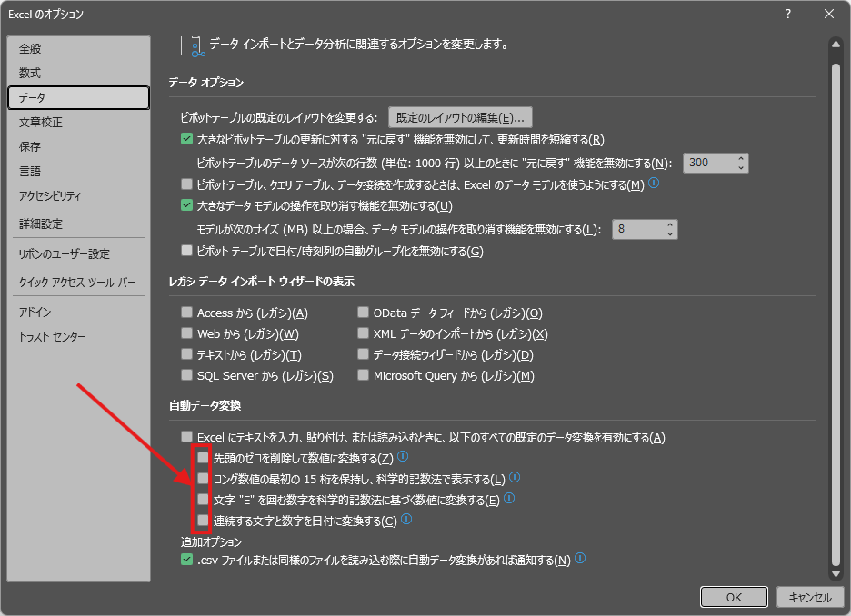Show info for 連続する文字と数字を日付 option
This screenshot has width=851, height=616.
point(406,520)
